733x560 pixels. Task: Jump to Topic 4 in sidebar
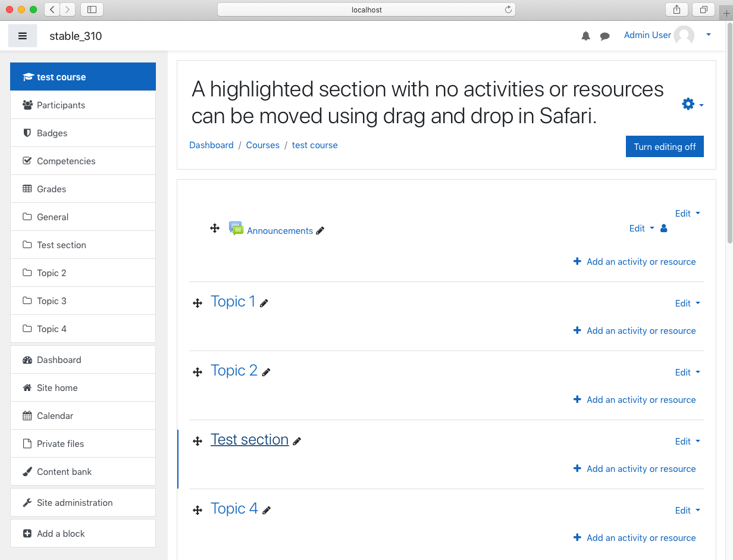[83, 329]
